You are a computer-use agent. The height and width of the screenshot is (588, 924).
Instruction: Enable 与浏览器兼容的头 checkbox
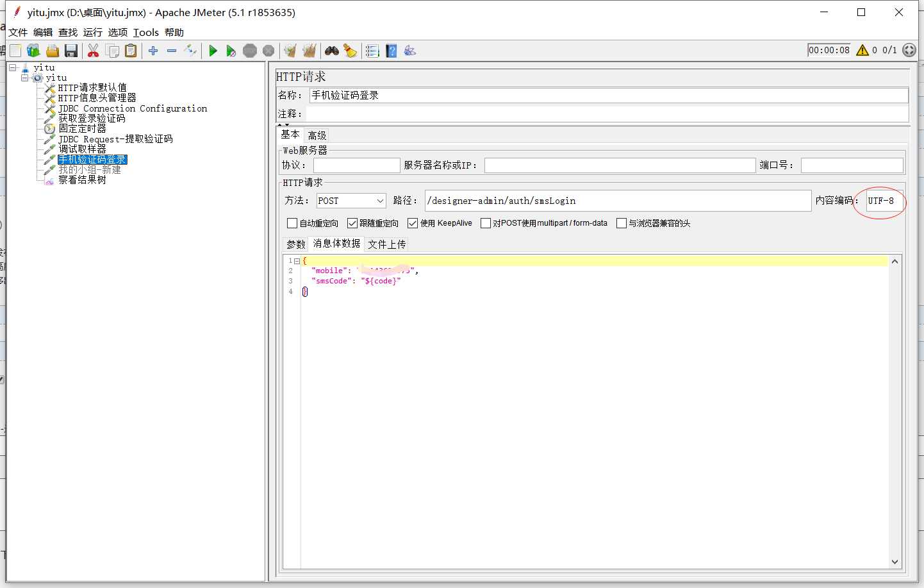pyautogui.click(x=622, y=223)
